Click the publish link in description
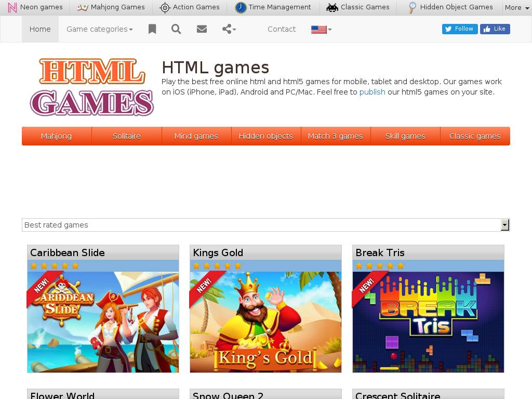The height and width of the screenshot is (399, 532). coord(372,92)
